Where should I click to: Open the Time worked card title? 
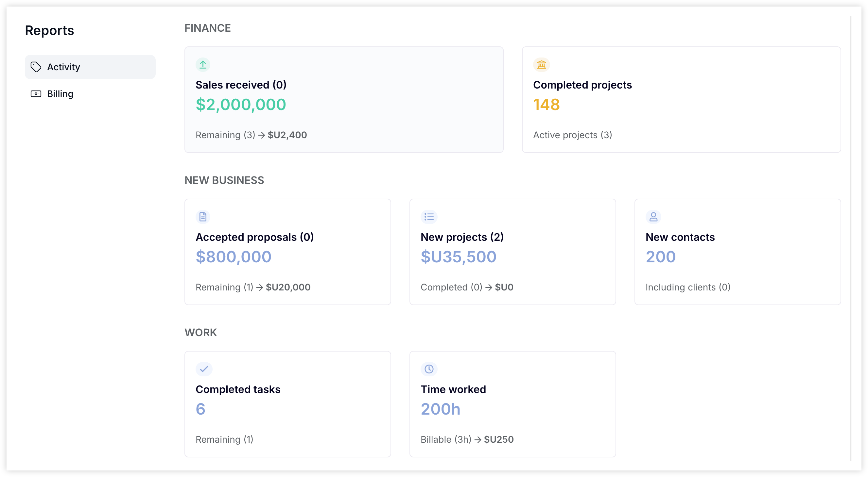click(x=453, y=389)
